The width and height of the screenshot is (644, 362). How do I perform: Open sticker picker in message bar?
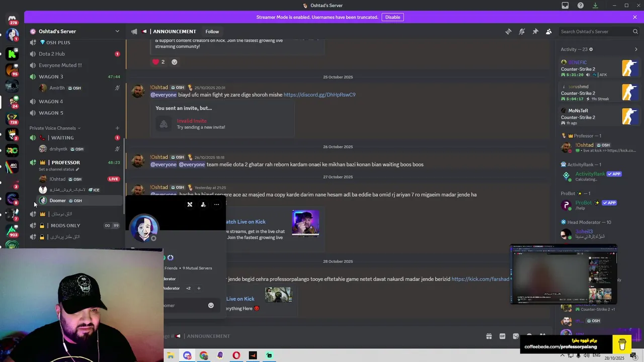516,336
